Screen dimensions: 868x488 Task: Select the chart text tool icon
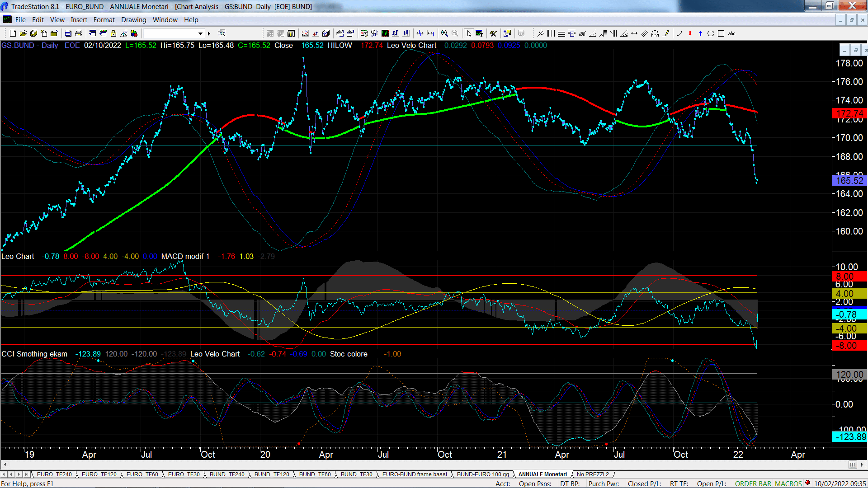(479, 33)
